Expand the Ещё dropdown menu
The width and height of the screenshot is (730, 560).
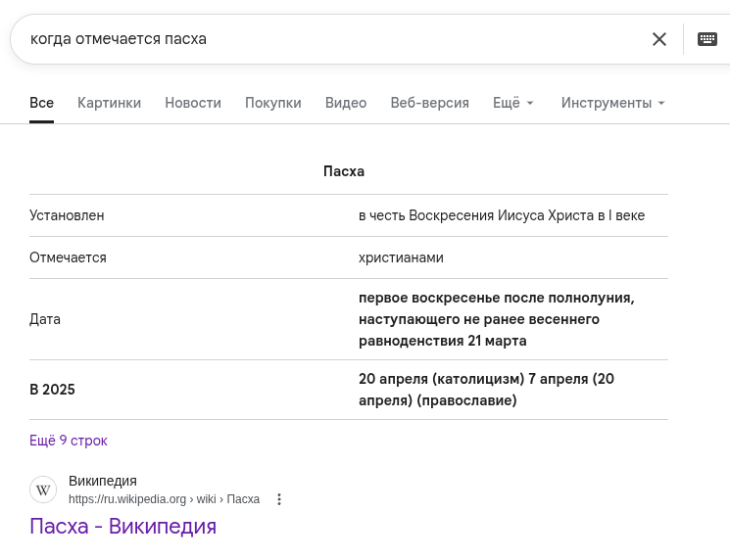[513, 103]
